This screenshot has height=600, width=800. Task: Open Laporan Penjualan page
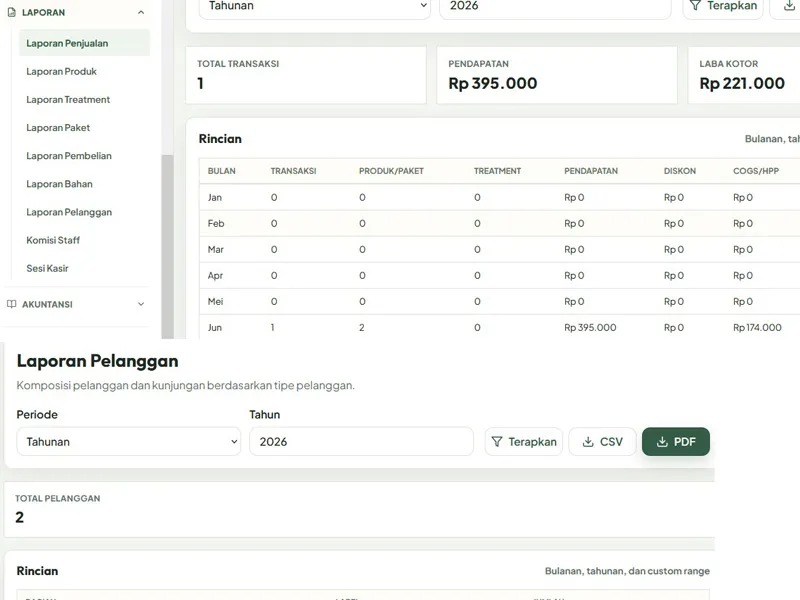pyautogui.click(x=84, y=43)
